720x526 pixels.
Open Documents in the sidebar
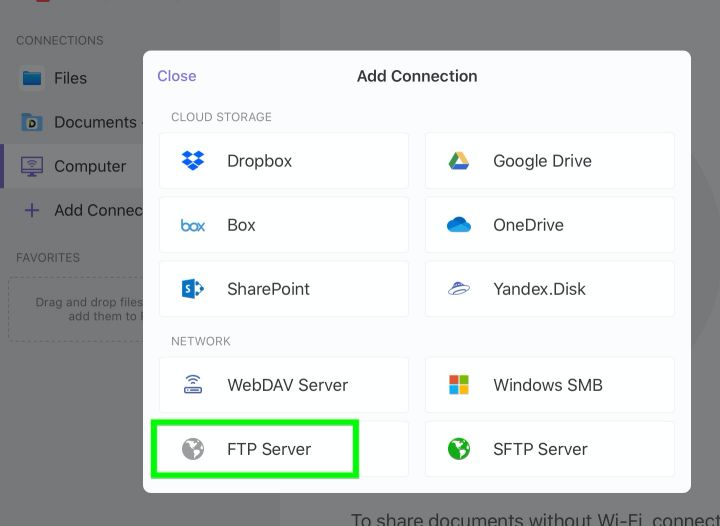(95, 122)
